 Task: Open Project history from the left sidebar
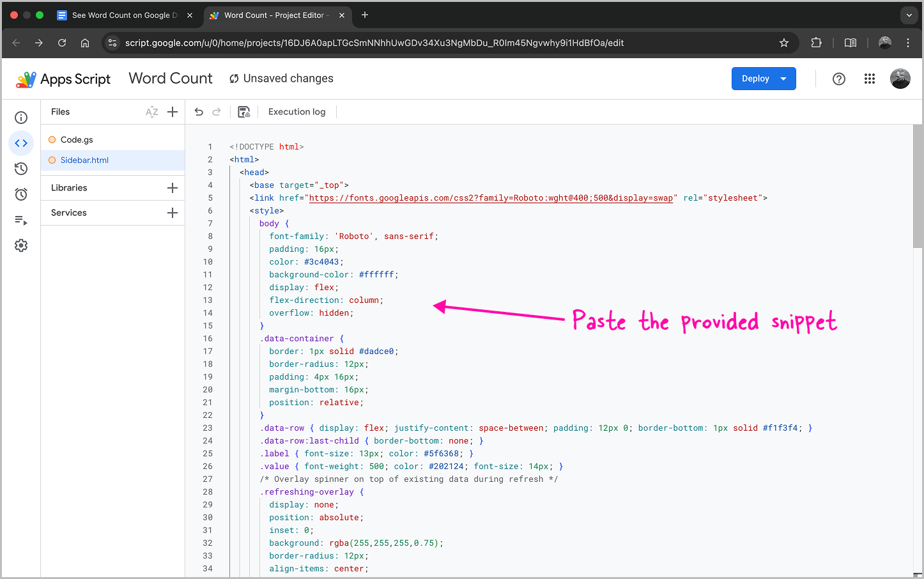[21, 168]
